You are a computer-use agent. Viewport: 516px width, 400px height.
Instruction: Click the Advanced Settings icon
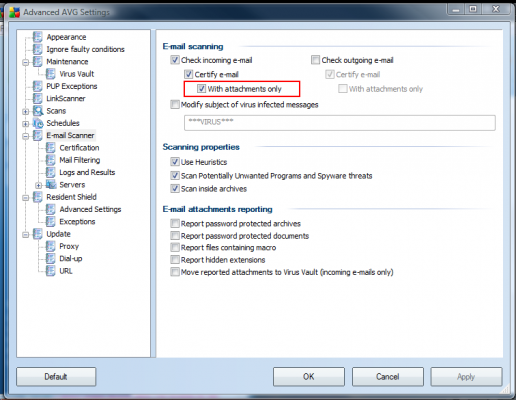[x=51, y=209]
